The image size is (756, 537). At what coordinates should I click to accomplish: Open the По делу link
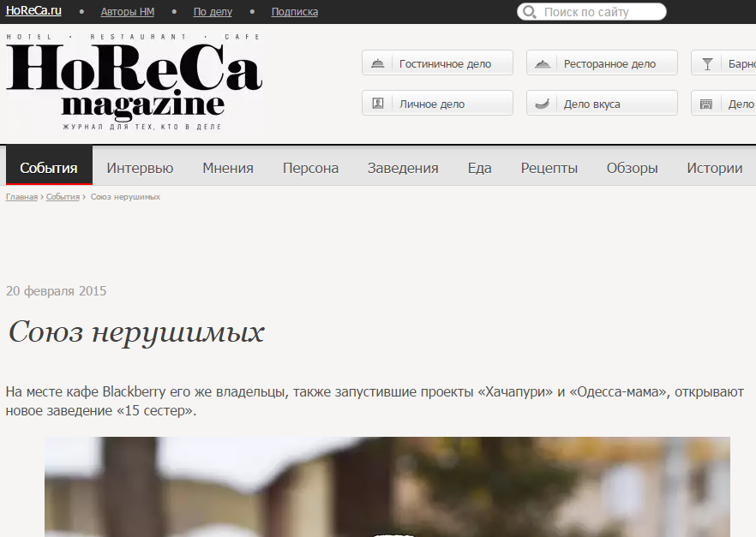tap(213, 12)
